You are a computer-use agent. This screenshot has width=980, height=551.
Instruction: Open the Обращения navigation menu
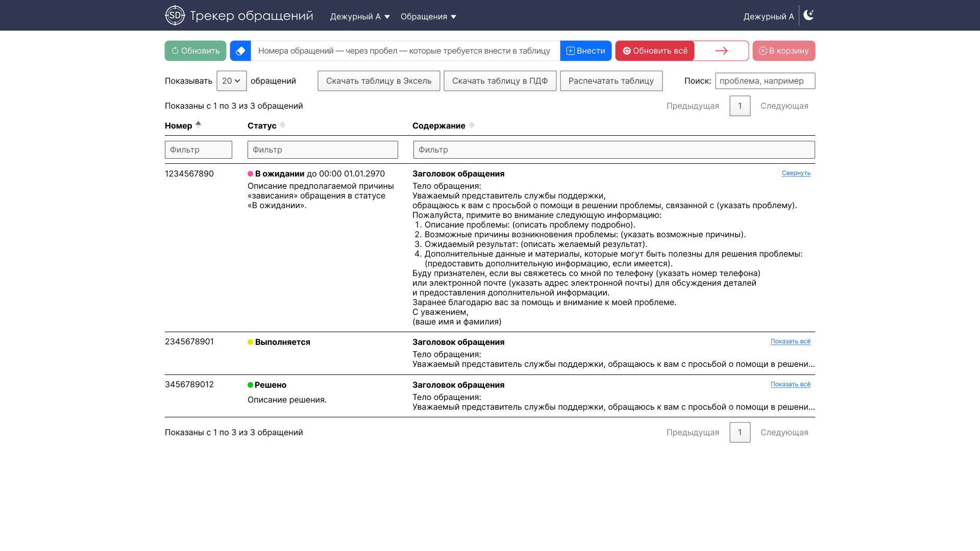428,17
